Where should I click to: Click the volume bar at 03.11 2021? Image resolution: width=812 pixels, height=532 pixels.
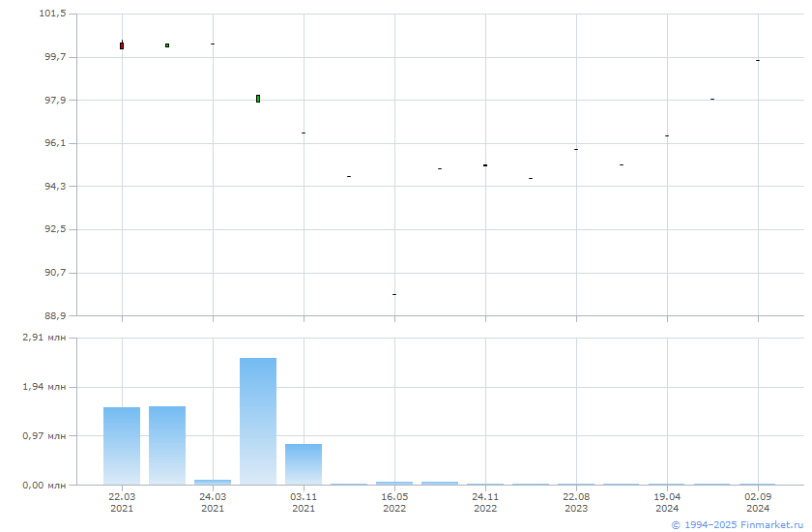coord(304,464)
